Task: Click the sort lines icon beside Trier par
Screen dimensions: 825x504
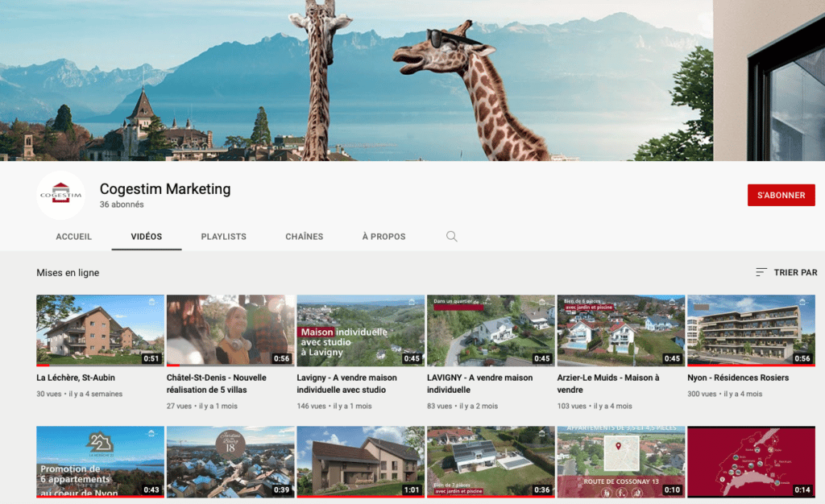Action: 761,273
